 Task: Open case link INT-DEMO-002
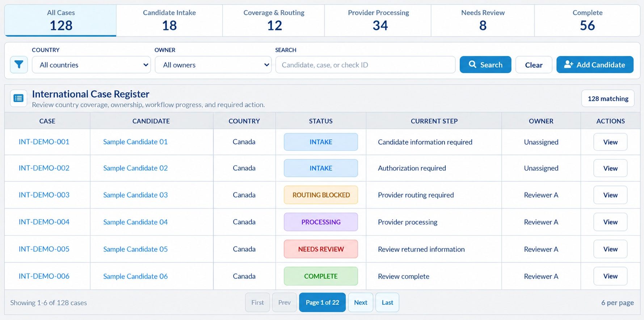click(44, 168)
